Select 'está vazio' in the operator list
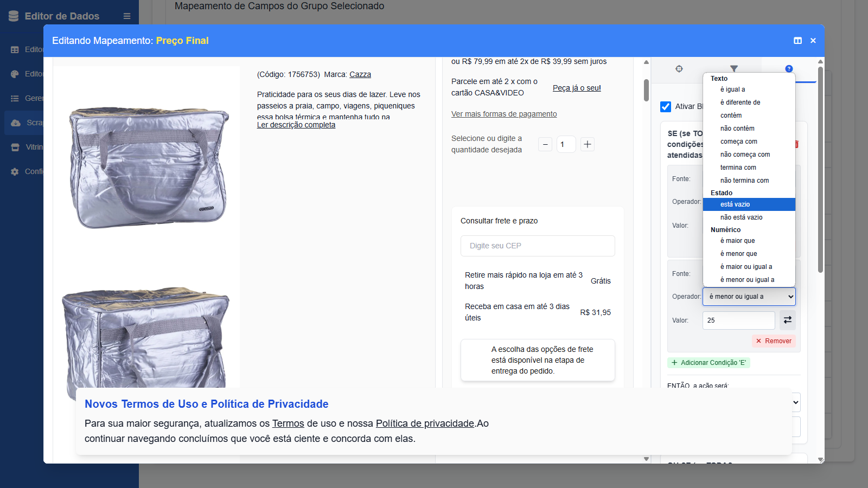Image resolution: width=868 pixels, height=488 pixels. pyautogui.click(x=735, y=204)
